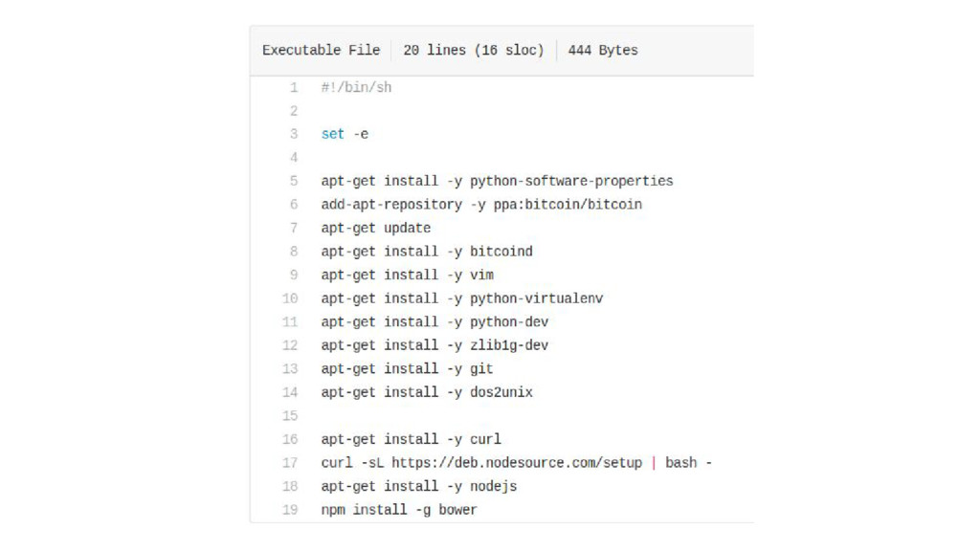Click the '20 lines (16 sloc)' info
The width and height of the screenshot is (980, 551).
coord(473,50)
